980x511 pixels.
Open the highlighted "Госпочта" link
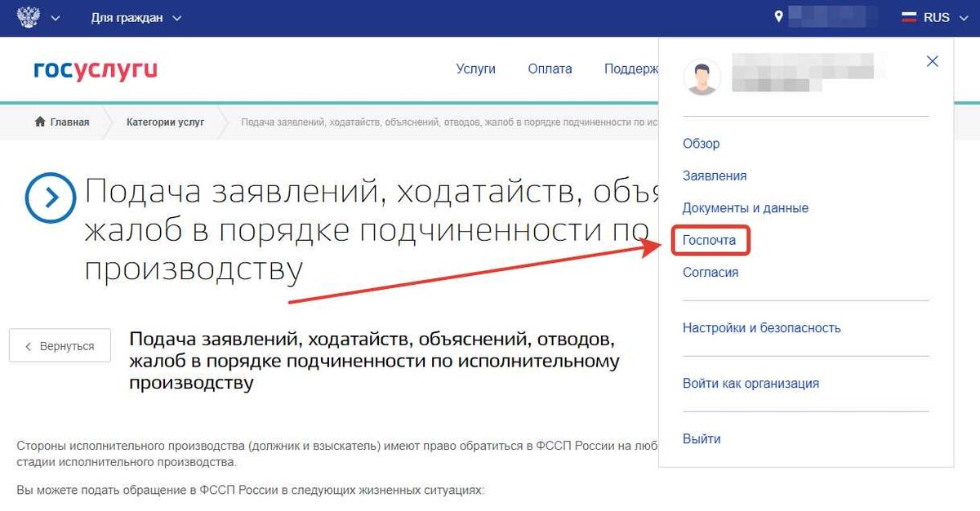coord(710,240)
